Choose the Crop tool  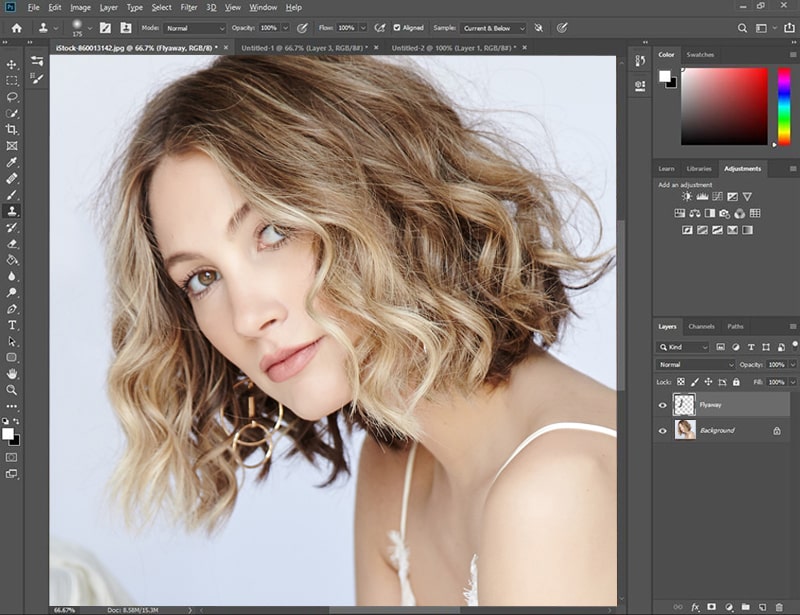[11, 129]
